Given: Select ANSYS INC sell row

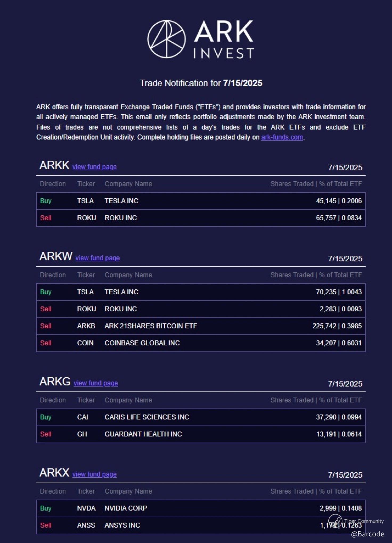Looking at the screenshot, I should (x=201, y=525).
